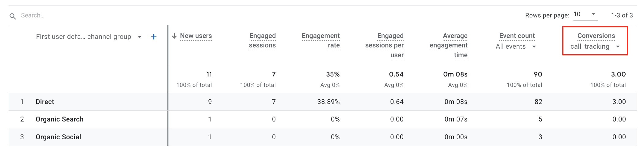Select the Organic Social row
The image size is (644, 153).
pos(58,137)
